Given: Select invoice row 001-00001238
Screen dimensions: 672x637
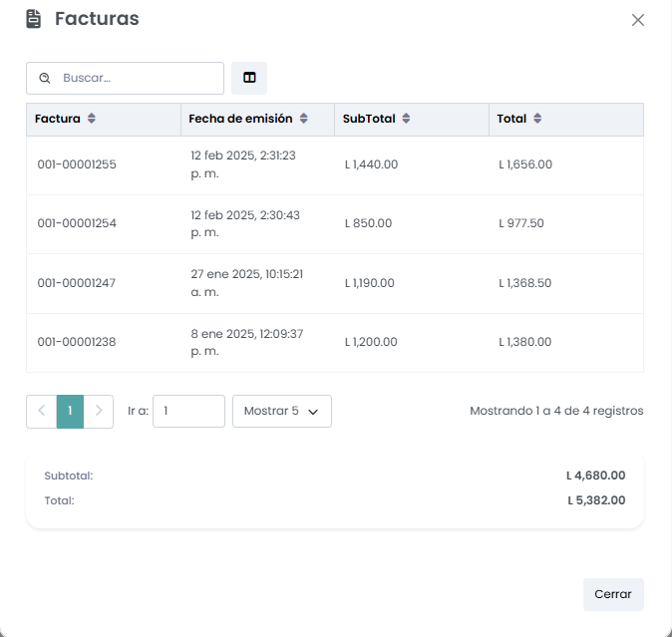Looking at the screenshot, I should tap(77, 342).
